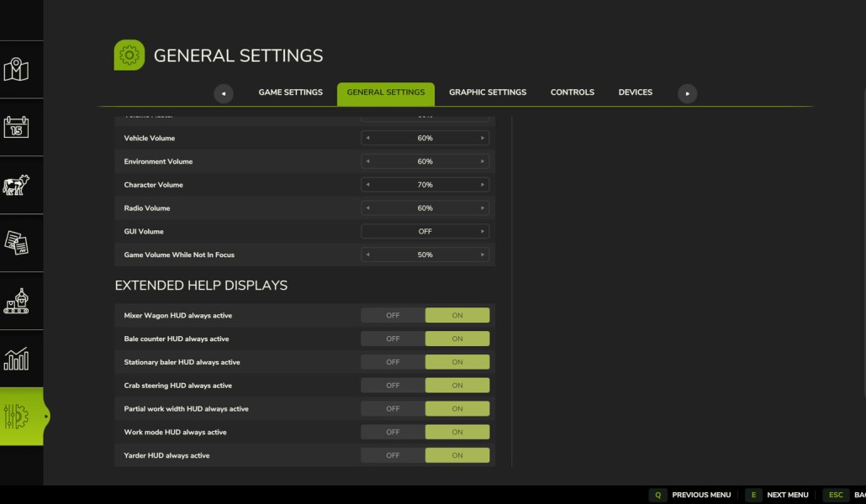This screenshot has height=504, width=866.
Task: Decrease Character Volume with left arrow
Action: click(367, 184)
